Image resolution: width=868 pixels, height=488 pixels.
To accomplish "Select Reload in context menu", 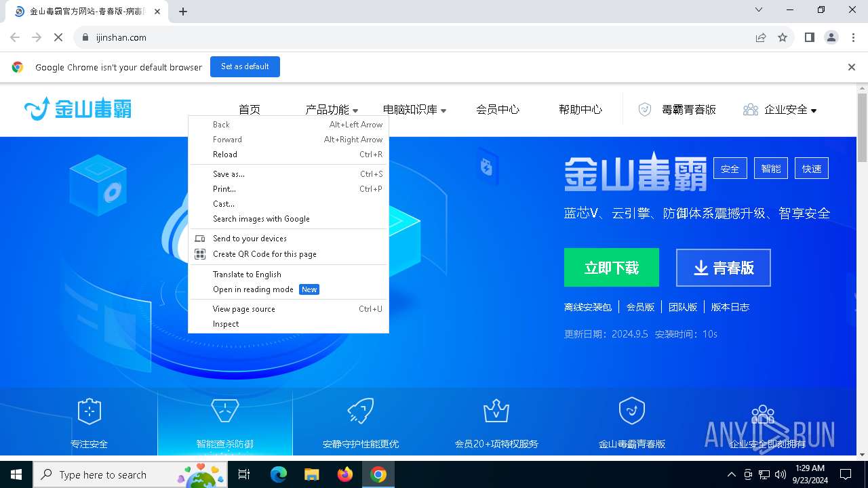I will coord(288,155).
